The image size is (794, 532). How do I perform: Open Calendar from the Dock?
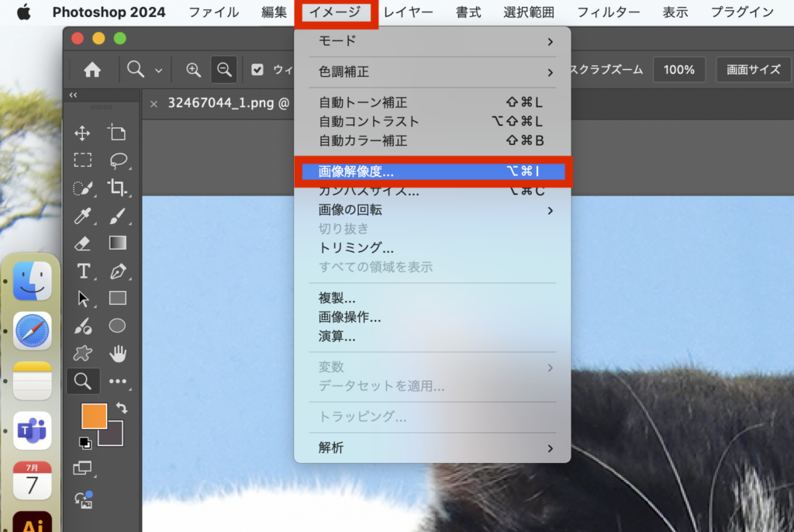33,480
